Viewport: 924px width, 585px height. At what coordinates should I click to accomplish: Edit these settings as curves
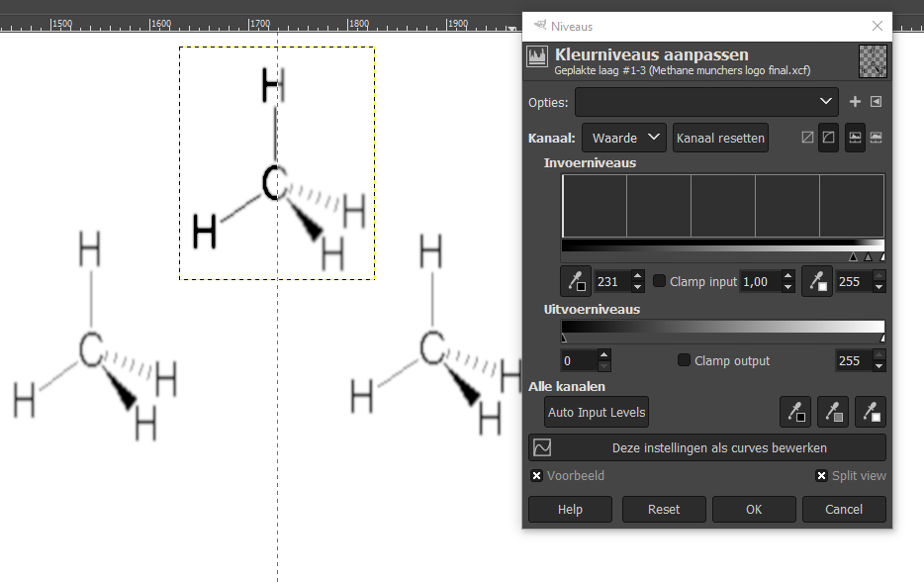[707, 448]
